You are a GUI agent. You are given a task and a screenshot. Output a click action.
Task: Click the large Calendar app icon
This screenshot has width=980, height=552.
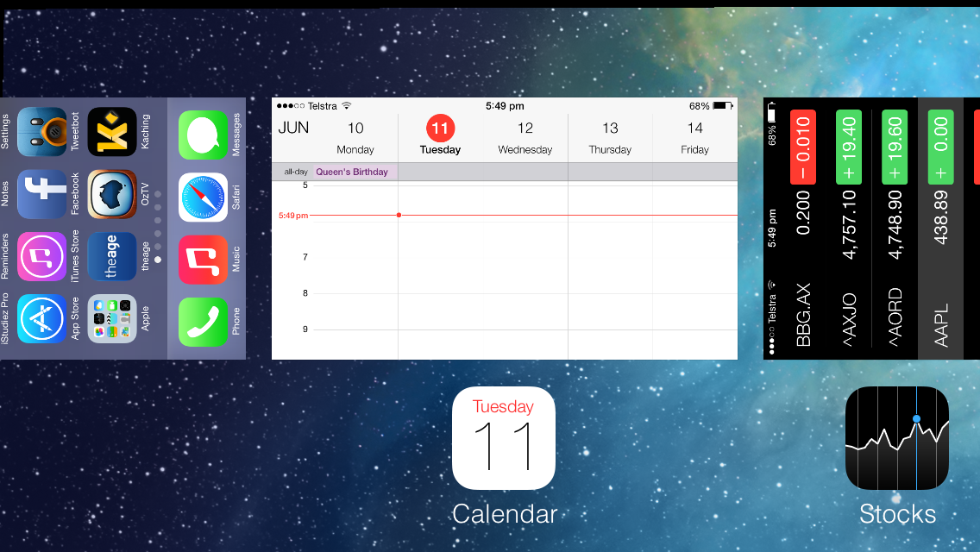point(504,438)
